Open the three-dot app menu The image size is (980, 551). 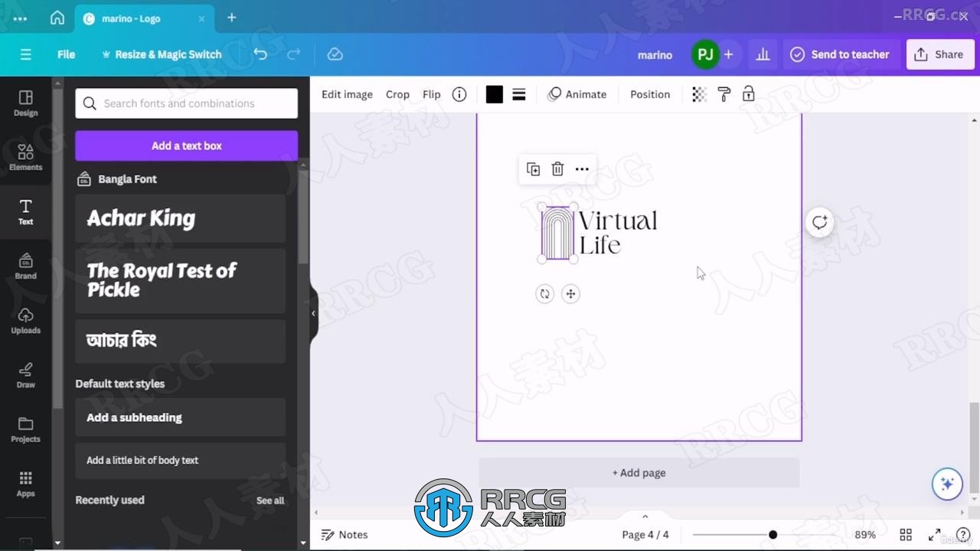click(x=20, y=18)
